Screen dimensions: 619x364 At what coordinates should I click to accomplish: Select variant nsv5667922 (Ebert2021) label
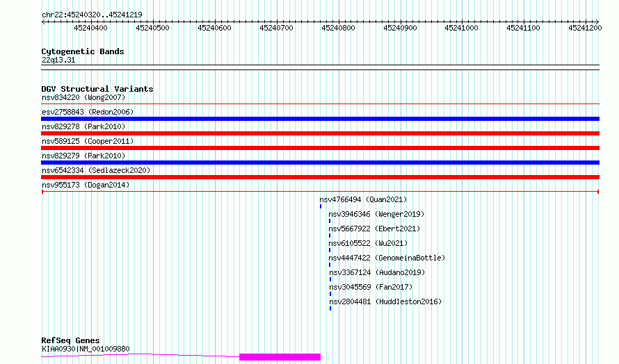tap(374, 229)
